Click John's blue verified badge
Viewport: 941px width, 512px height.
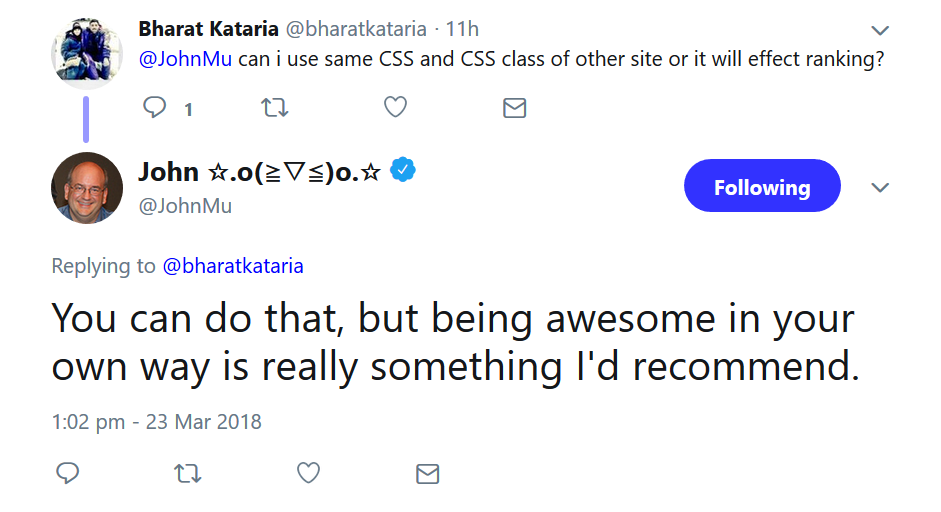(402, 171)
